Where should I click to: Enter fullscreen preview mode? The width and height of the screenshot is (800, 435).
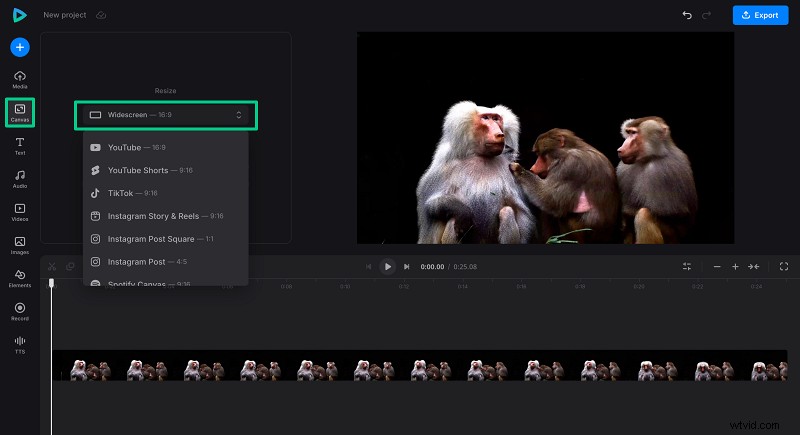(784, 267)
